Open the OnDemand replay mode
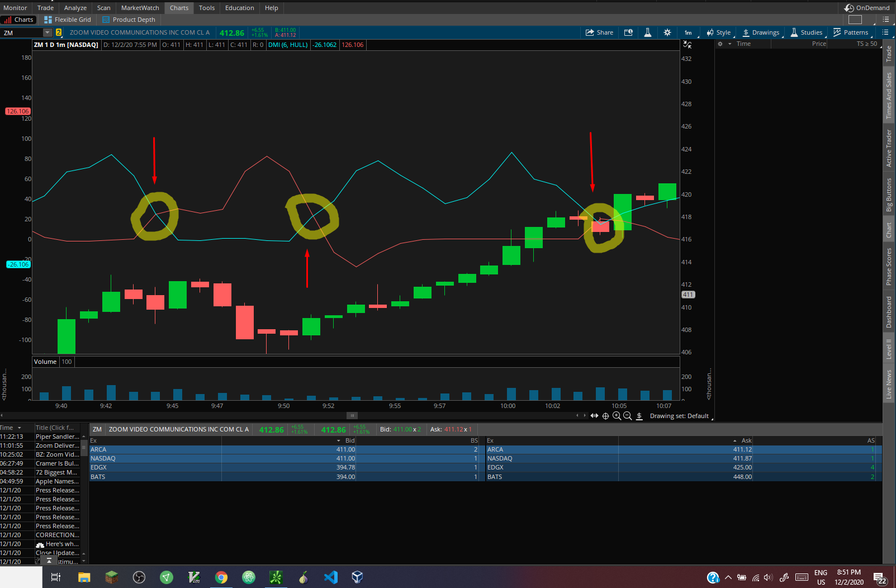Viewport: 896px width, 588px height. click(867, 8)
